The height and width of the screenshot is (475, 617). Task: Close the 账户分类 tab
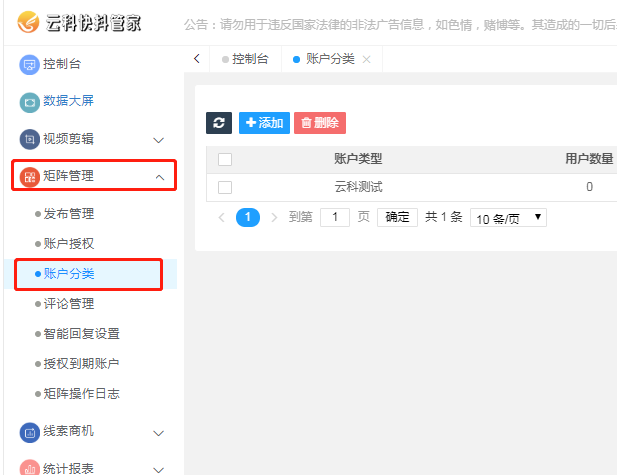point(366,60)
